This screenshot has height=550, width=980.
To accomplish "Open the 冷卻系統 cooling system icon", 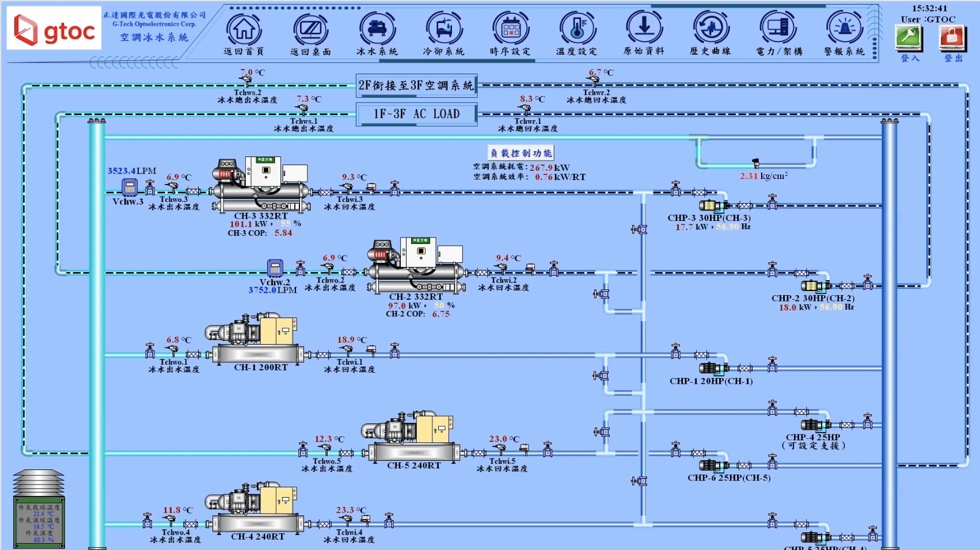I will (443, 29).
